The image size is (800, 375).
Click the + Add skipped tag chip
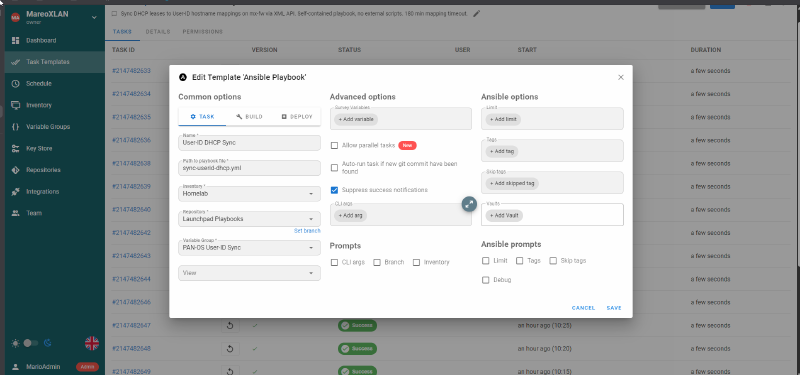pyautogui.click(x=512, y=183)
